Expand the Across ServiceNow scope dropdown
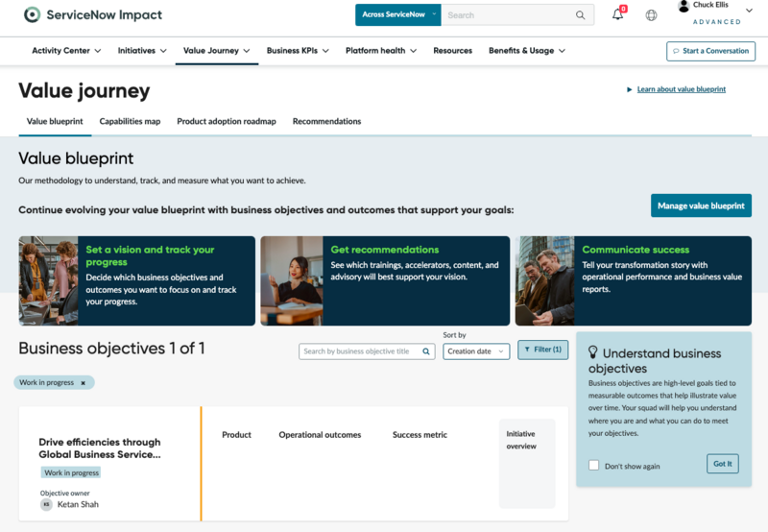 pyautogui.click(x=397, y=14)
